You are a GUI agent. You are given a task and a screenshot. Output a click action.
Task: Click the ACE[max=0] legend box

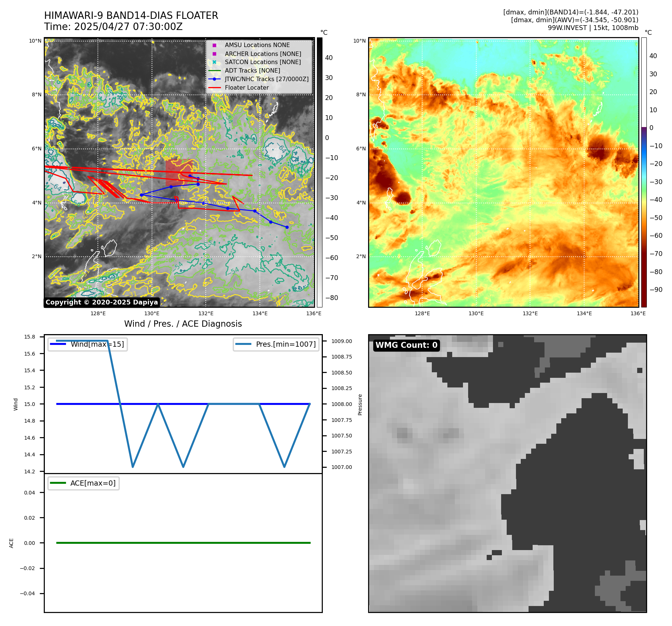(83, 483)
